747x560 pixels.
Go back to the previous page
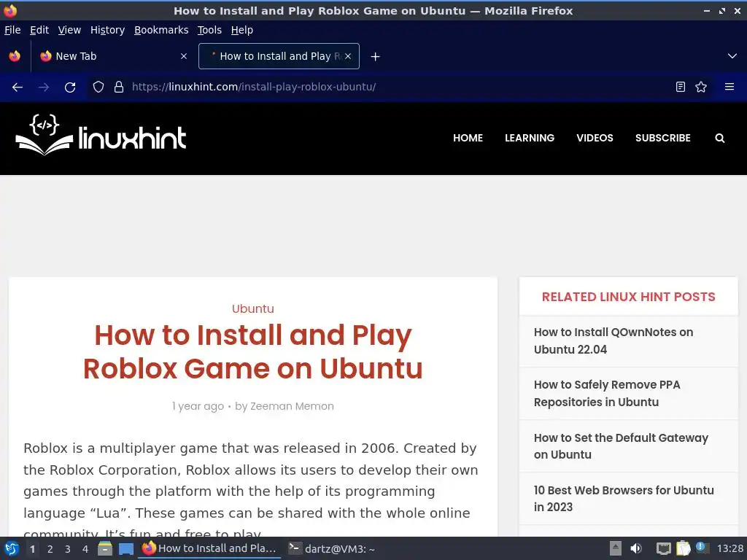pyautogui.click(x=18, y=87)
